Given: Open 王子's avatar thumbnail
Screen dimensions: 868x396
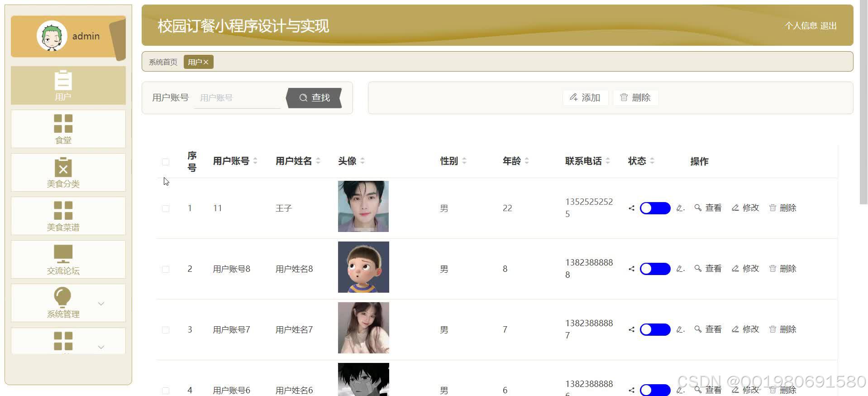Looking at the screenshot, I should pyautogui.click(x=363, y=207).
